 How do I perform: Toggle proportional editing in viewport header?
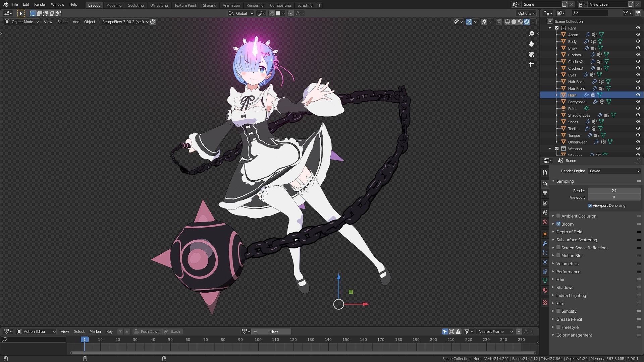coord(291,13)
